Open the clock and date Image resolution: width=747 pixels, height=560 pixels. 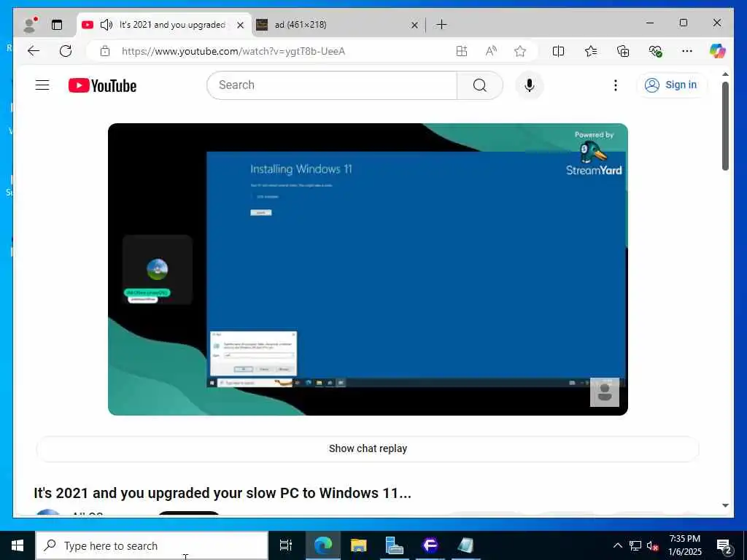point(684,545)
